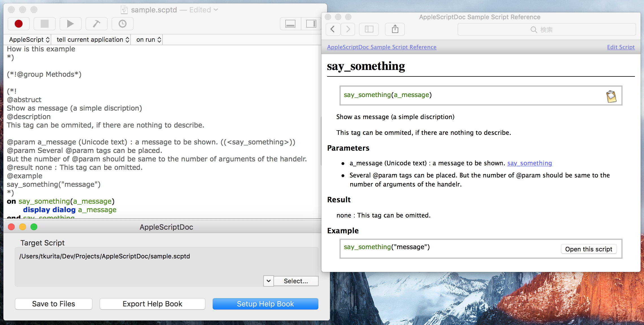Screen dimensions: 644x325
Task: Open the on run handler popup
Action: pyautogui.click(x=149, y=40)
